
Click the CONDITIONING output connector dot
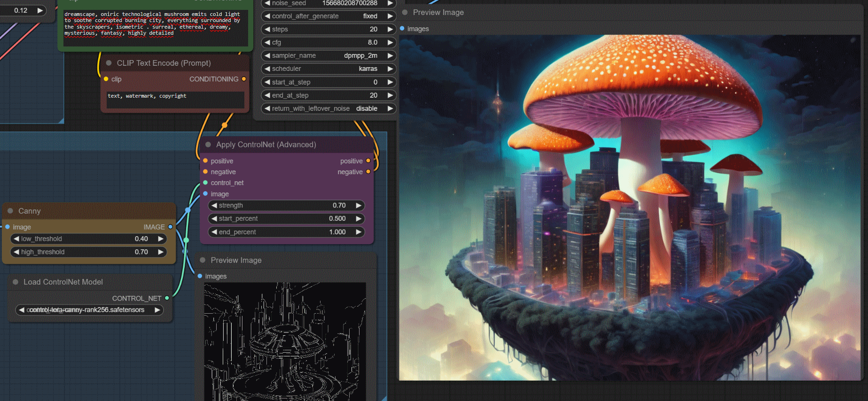click(243, 79)
